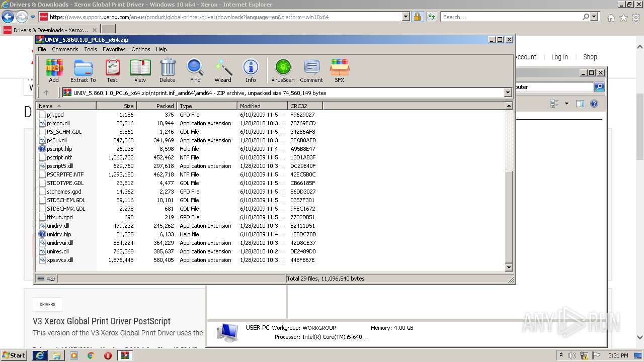The image size is (644, 362).
Task: Sort by Name column header
Action: (x=66, y=106)
